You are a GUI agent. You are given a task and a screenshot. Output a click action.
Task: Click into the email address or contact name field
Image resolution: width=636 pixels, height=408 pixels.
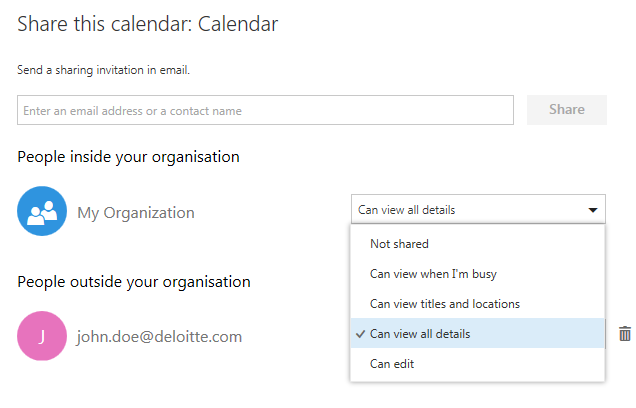coord(265,110)
